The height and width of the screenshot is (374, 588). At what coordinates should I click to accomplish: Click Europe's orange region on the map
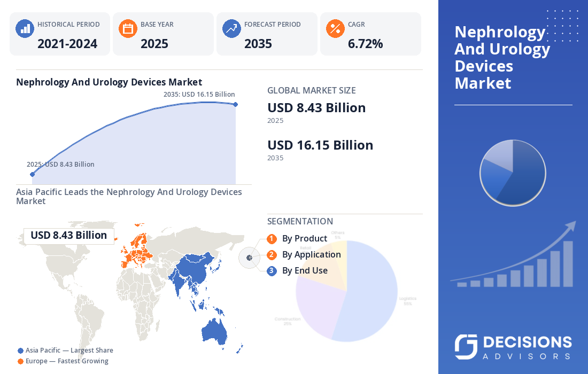[137, 251]
